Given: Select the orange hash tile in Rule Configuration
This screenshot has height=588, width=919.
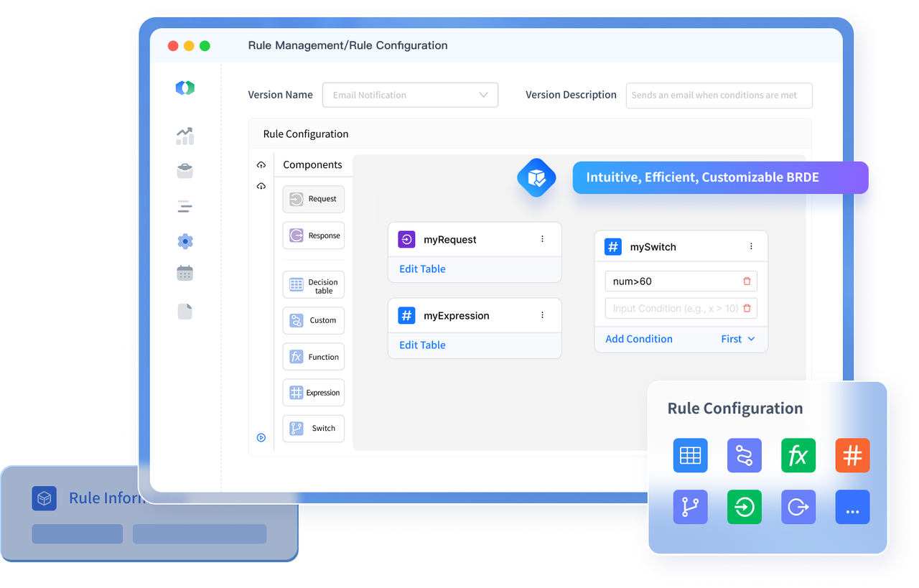Looking at the screenshot, I should (852, 455).
